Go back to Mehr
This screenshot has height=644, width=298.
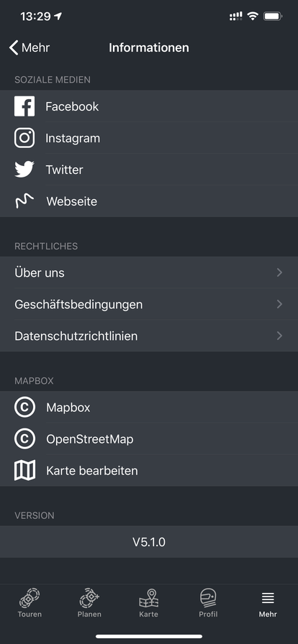tap(30, 47)
